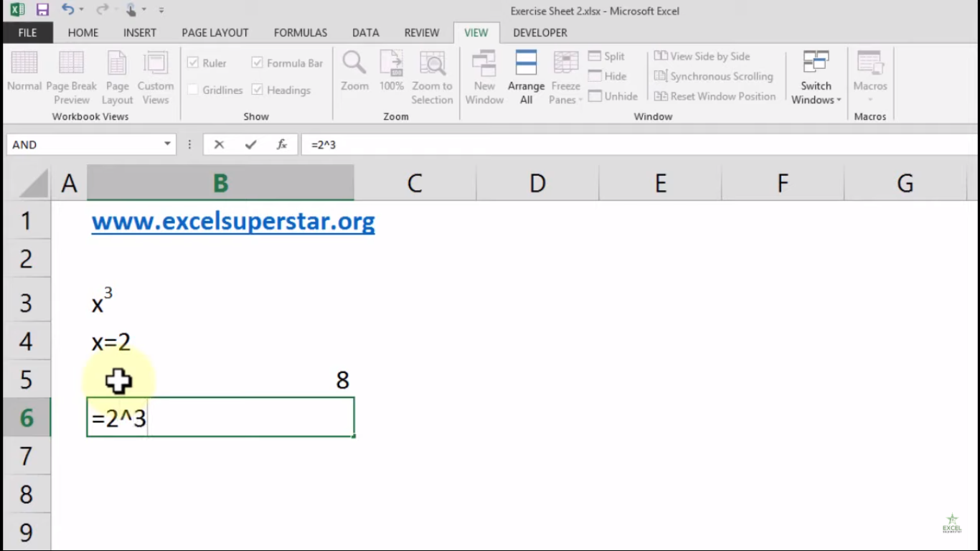Image resolution: width=980 pixels, height=551 pixels.
Task: Click View Side by Side
Action: (x=702, y=56)
